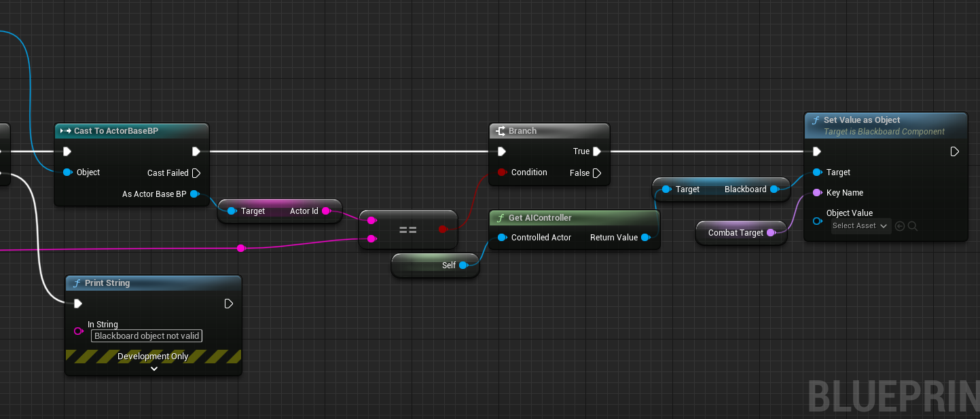
Task: Click the Object input pin on Cast node
Action: click(67, 172)
